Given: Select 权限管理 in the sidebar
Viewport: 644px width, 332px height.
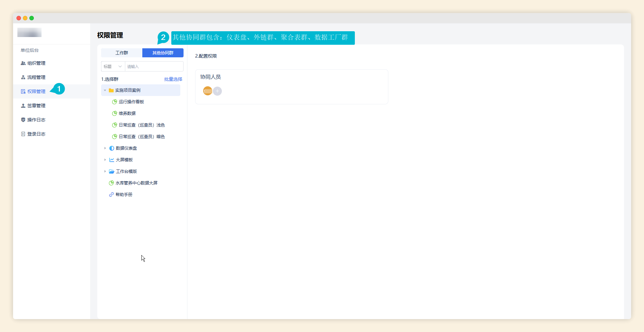Looking at the screenshot, I should [36, 91].
